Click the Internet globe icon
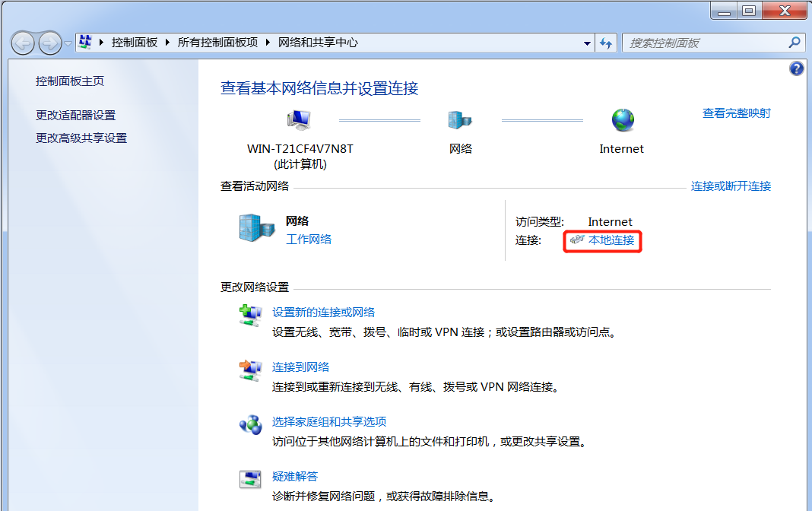 click(x=622, y=120)
